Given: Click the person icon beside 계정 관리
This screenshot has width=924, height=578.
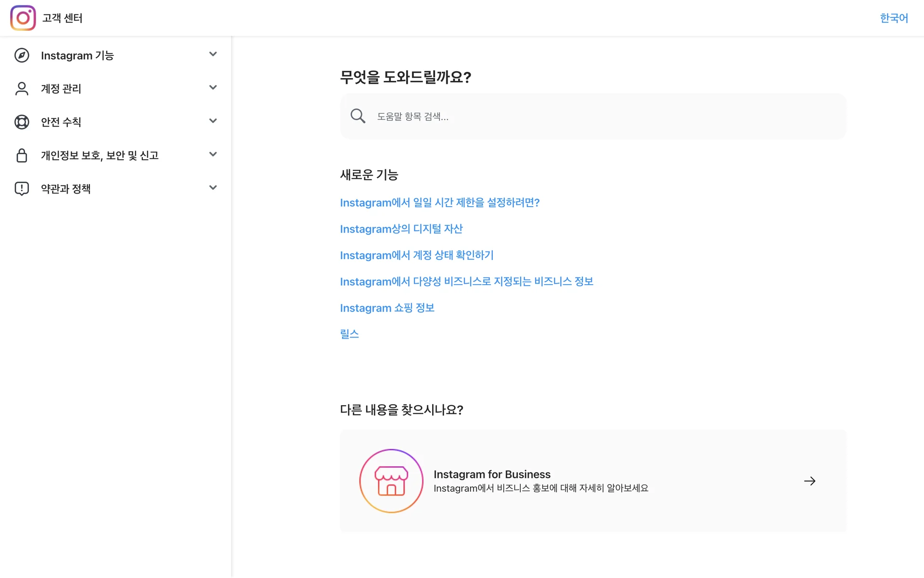Looking at the screenshot, I should point(22,89).
